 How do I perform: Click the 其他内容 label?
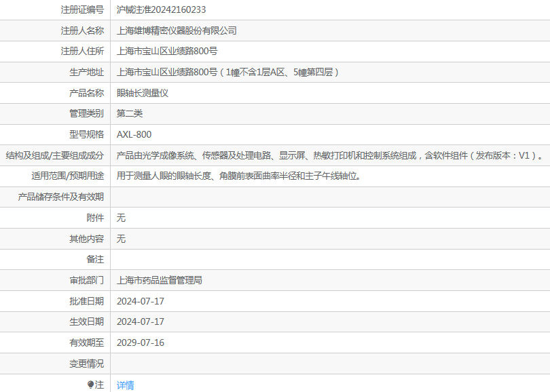tap(87, 239)
